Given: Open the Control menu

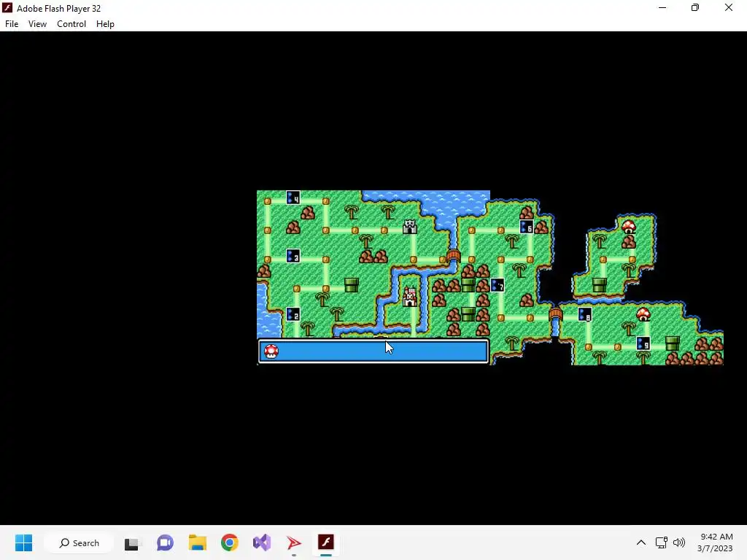Looking at the screenshot, I should pos(71,24).
